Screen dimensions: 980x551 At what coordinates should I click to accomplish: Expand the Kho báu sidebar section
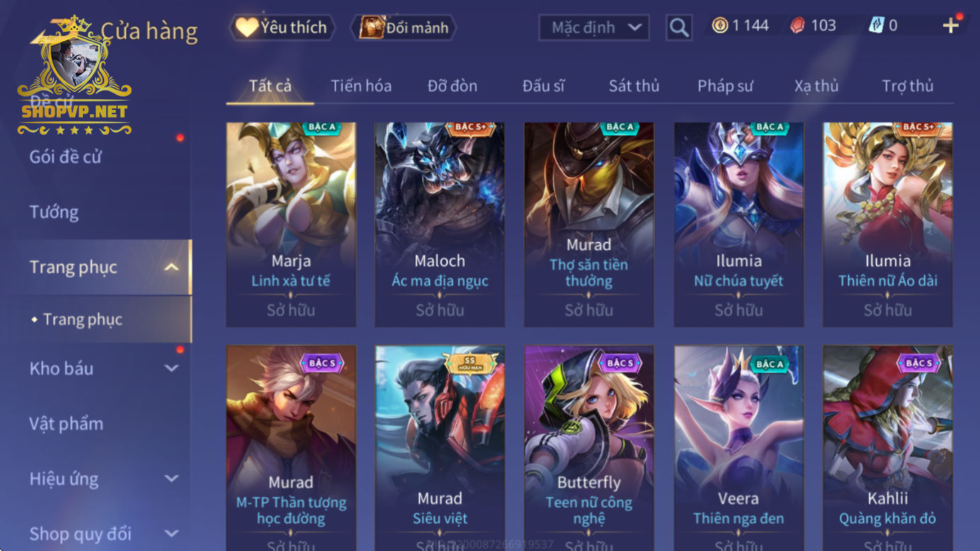pos(171,368)
